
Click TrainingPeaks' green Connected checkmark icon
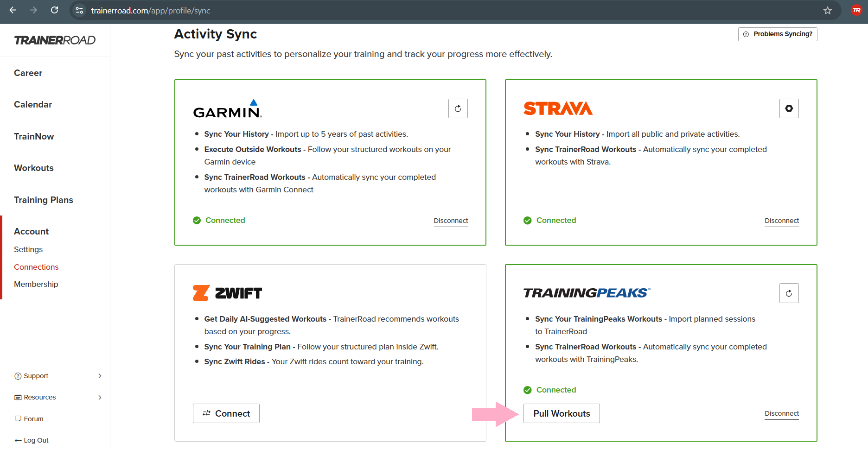coord(527,390)
